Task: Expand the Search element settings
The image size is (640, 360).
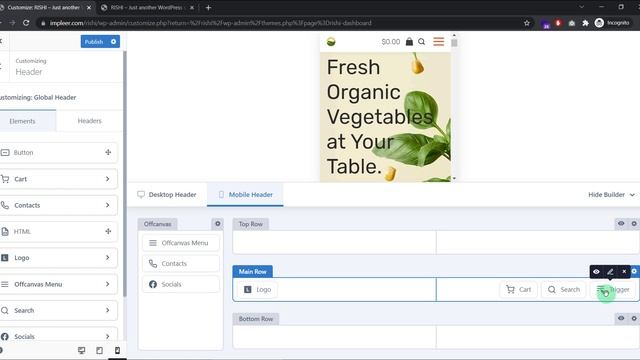Action: click(108, 310)
